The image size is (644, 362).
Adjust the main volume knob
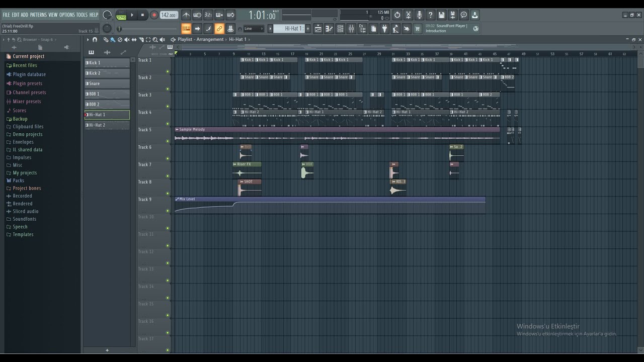click(107, 15)
